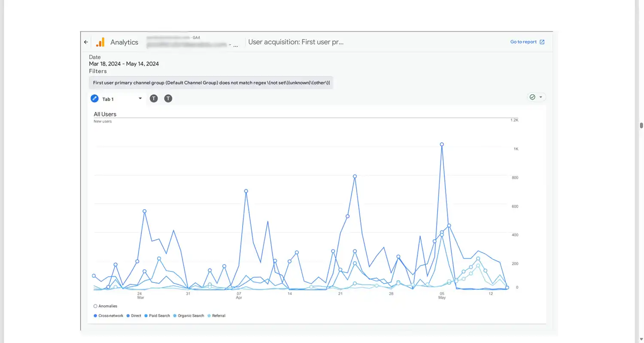Select the Google Analytics logo
Viewport: 644px width, 343px height.
[100, 42]
